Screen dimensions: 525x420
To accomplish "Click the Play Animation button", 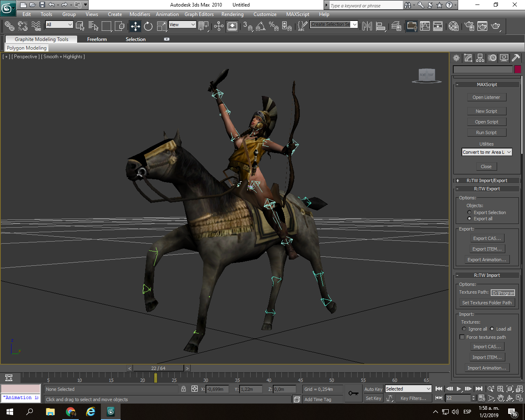I will tap(459, 389).
